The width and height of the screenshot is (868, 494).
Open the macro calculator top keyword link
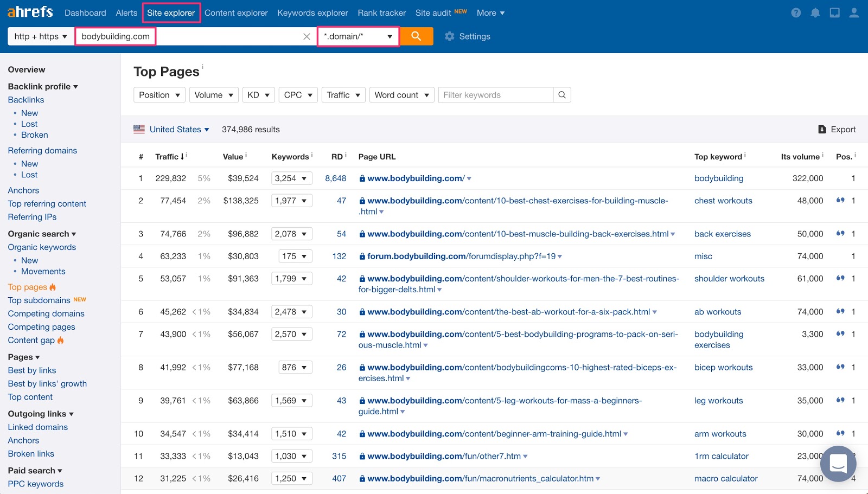pyautogui.click(x=726, y=478)
